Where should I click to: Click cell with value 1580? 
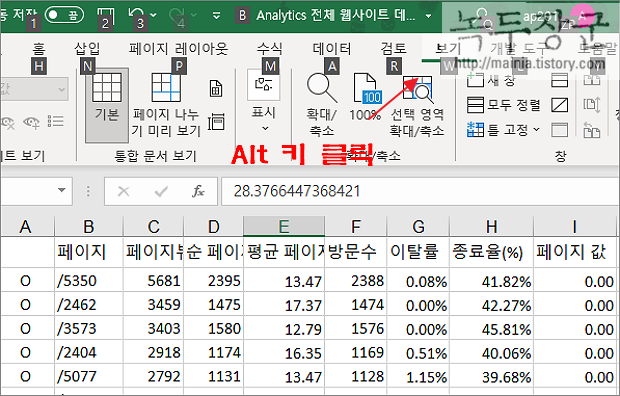214,329
